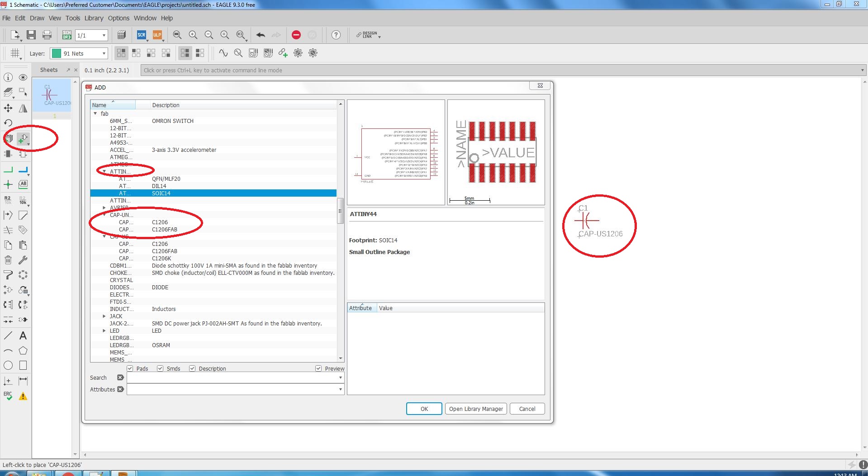Select the Circle drawing tool
This screenshot has width=868, height=476.
click(x=8, y=365)
